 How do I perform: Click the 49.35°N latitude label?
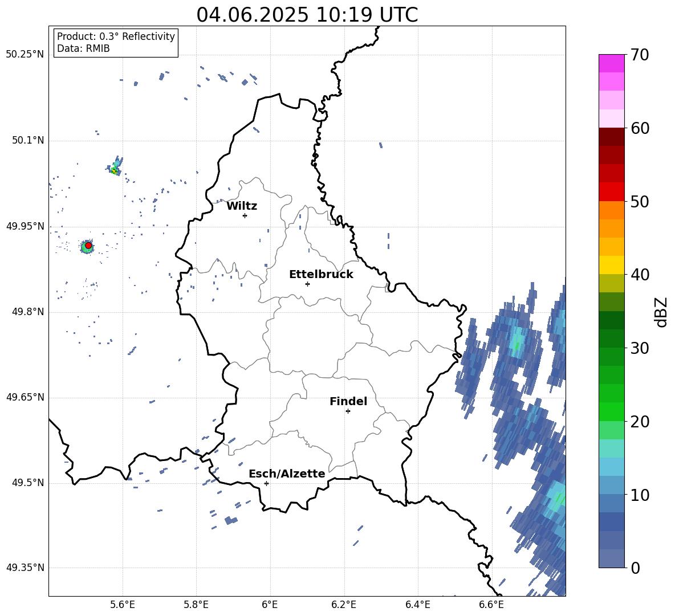[25, 568]
